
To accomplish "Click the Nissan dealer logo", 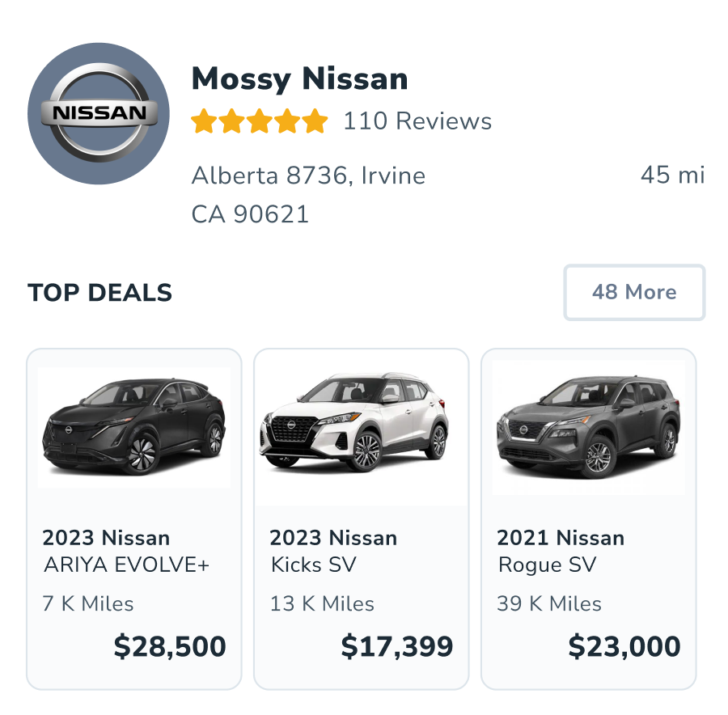I will tap(99, 113).
